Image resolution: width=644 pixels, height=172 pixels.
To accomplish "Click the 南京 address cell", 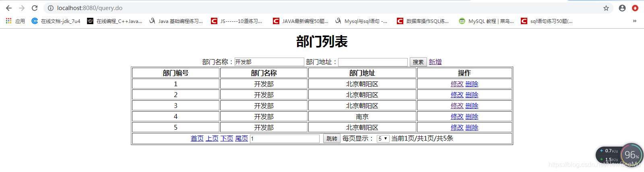I will 362,116.
